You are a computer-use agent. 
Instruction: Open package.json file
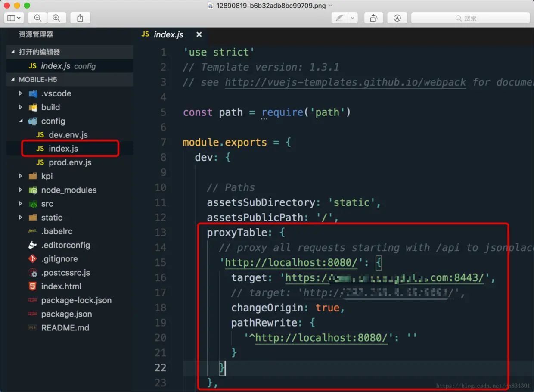tap(66, 314)
